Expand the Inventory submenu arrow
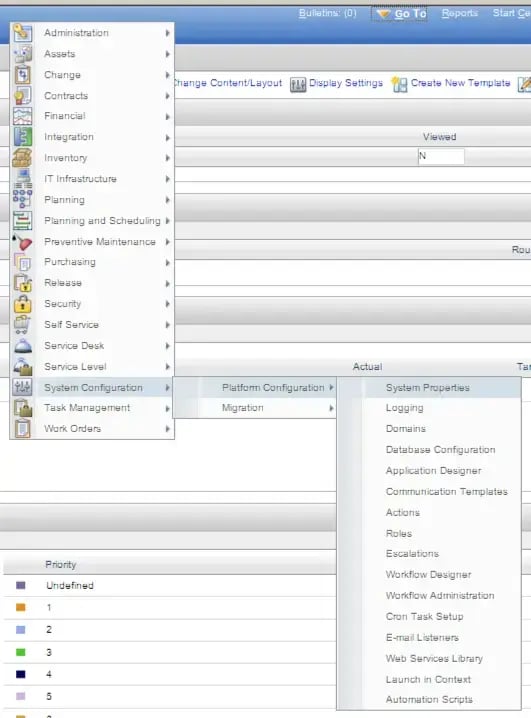531x718 pixels. (168, 158)
